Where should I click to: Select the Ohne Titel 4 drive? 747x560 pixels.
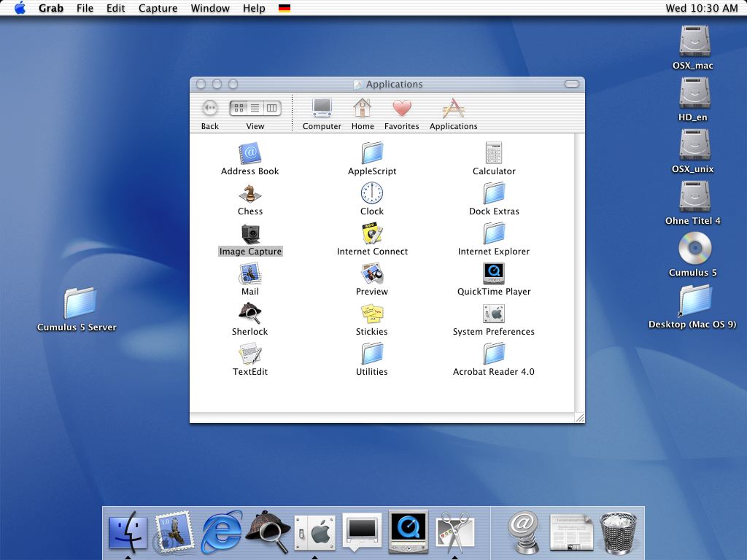(x=694, y=196)
